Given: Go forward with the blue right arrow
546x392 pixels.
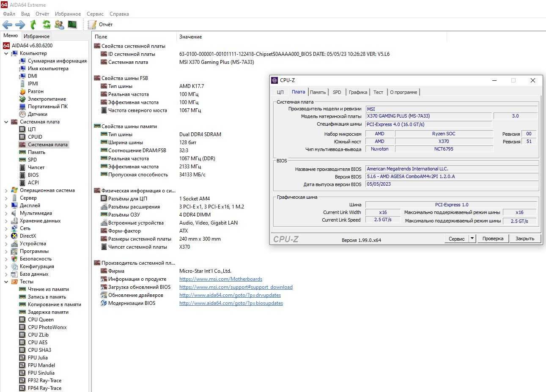Looking at the screenshot, I should (20, 25).
